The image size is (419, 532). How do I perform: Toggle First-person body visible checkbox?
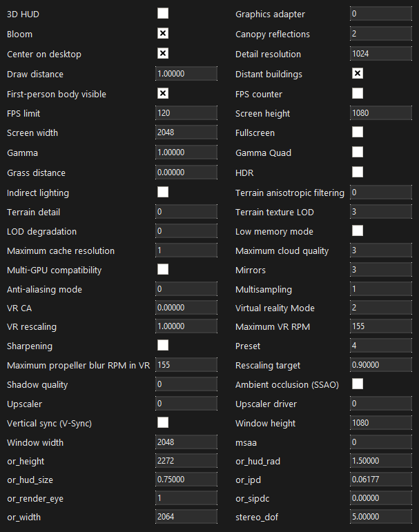[x=163, y=93]
